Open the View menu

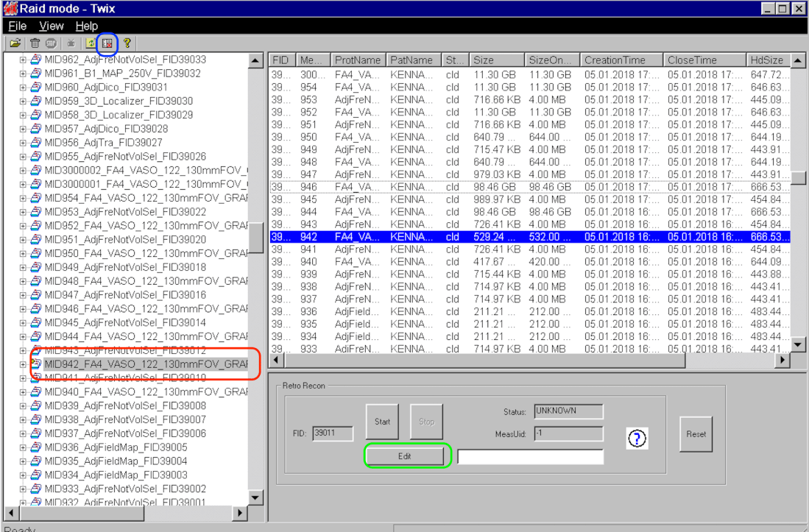pyautogui.click(x=50, y=25)
